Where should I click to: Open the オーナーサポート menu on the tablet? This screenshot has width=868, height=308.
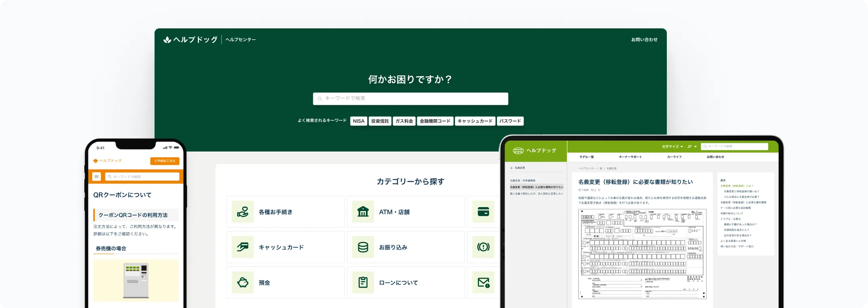point(630,157)
